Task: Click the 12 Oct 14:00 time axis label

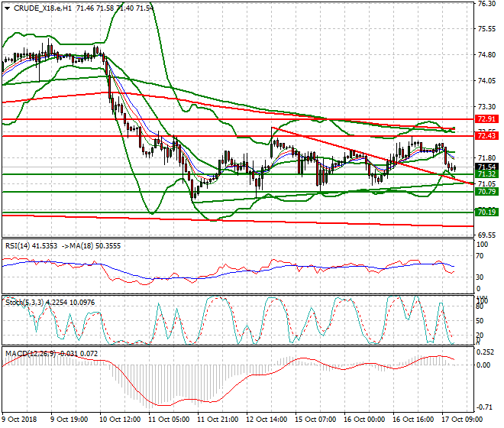Action: pyautogui.click(x=267, y=420)
